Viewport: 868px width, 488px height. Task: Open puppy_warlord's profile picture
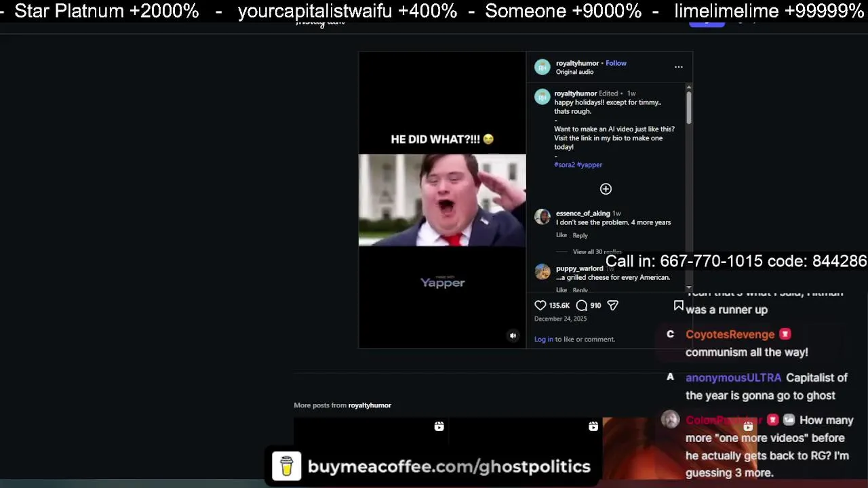542,271
